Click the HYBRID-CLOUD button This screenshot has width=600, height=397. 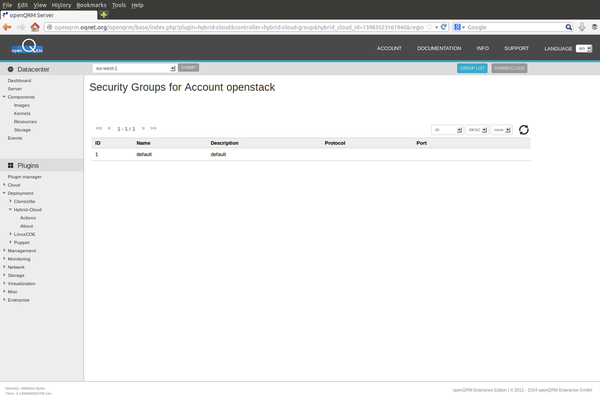[509, 68]
